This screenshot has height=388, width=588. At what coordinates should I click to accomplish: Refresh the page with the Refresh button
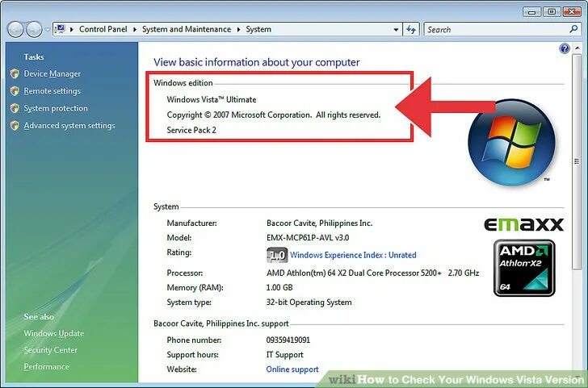[411, 30]
